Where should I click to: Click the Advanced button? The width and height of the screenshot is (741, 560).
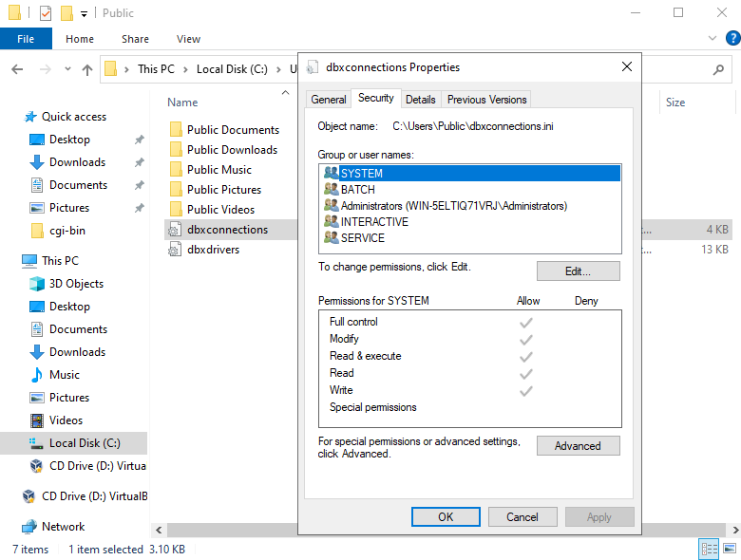578,446
